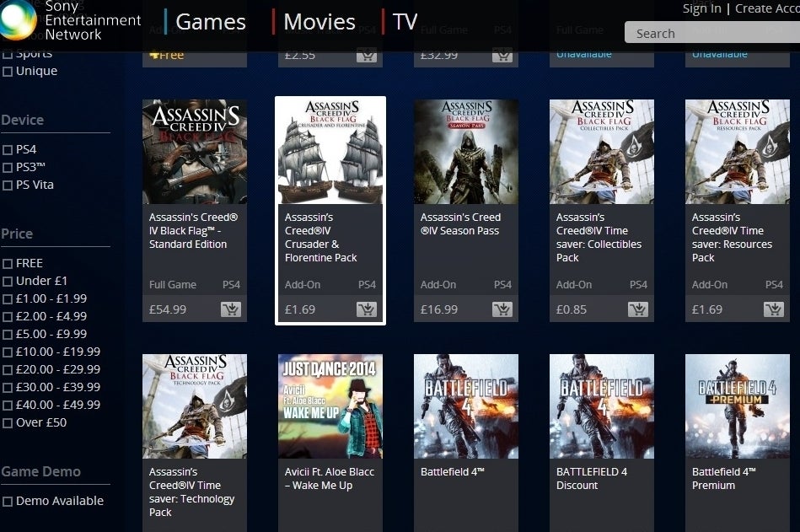This screenshot has height=532, width=800.
Task: Add Time saver Collectibles Pack to cart
Action: pyautogui.click(x=638, y=309)
